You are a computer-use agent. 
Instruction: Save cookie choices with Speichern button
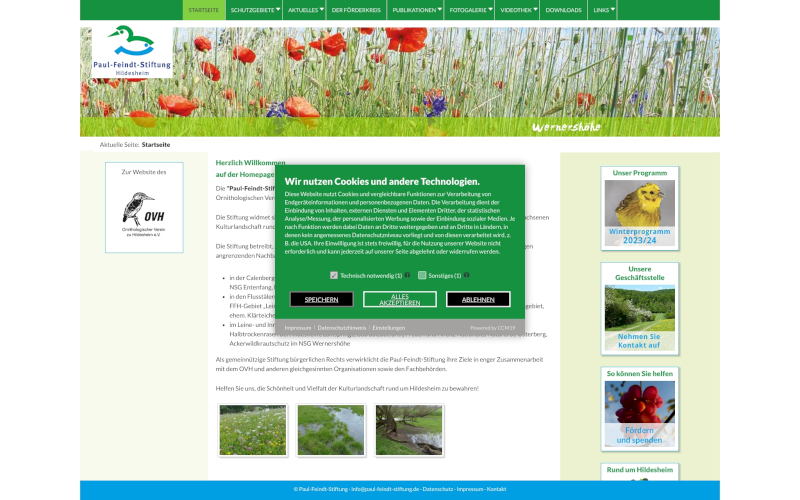[321, 299]
